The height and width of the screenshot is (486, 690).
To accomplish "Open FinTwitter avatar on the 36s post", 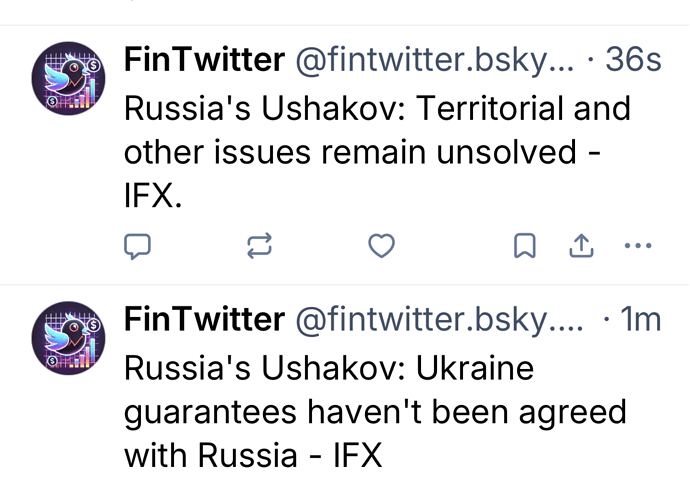I will [x=69, y=77].
